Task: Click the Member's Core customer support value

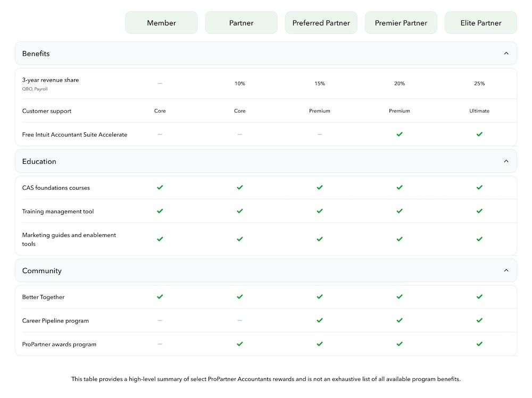Action: click(160, 111)
